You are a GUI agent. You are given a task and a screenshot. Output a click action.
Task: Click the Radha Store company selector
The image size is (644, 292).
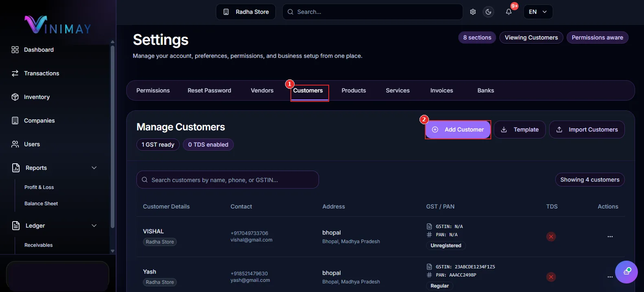tap(246, 12)
